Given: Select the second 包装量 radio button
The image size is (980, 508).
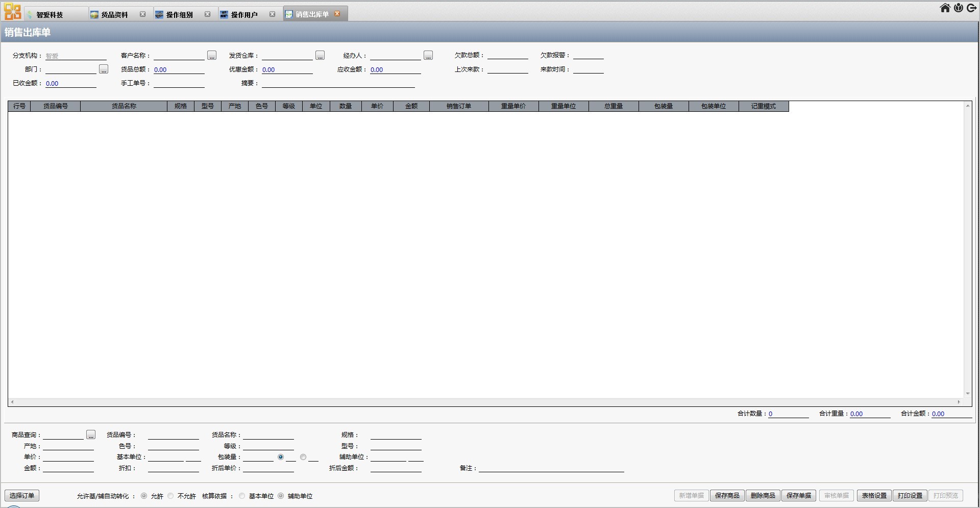Looking at the screenshot, I should coord(303,457).
